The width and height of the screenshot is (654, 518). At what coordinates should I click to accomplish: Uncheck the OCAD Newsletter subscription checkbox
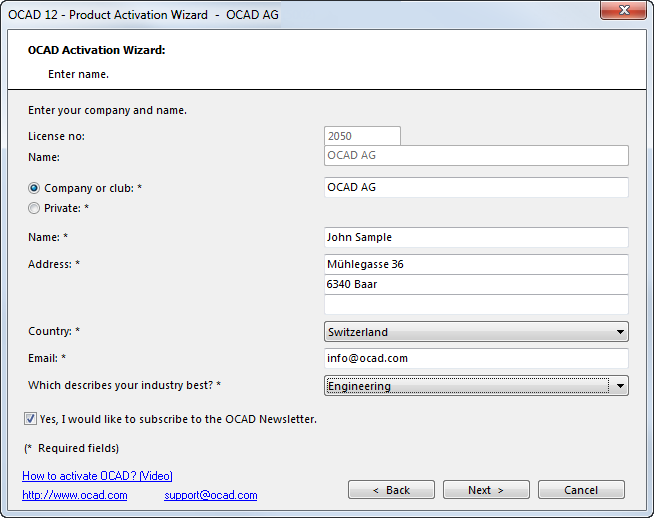coord(30,418)
